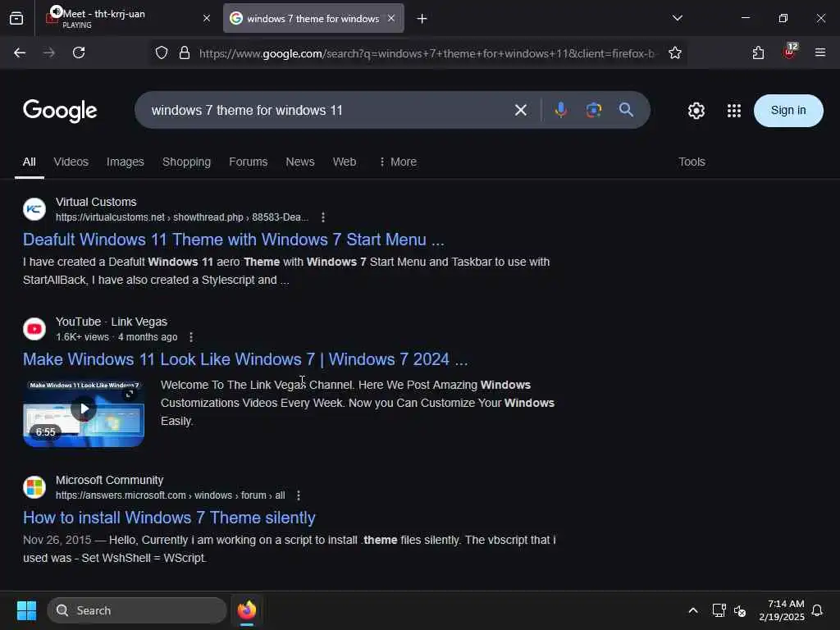Open the clock showing 7:14 AM

click(x=782, y=610)
